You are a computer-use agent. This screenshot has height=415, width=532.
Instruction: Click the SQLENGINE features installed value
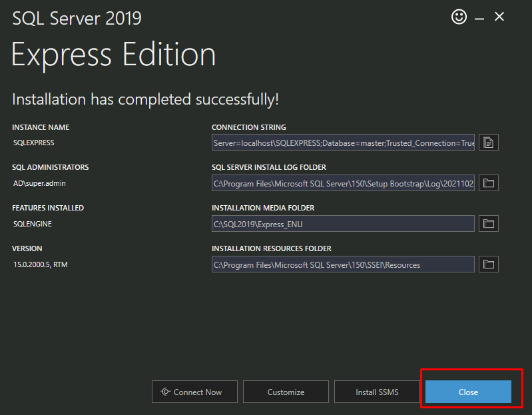[x=33, y=224]
